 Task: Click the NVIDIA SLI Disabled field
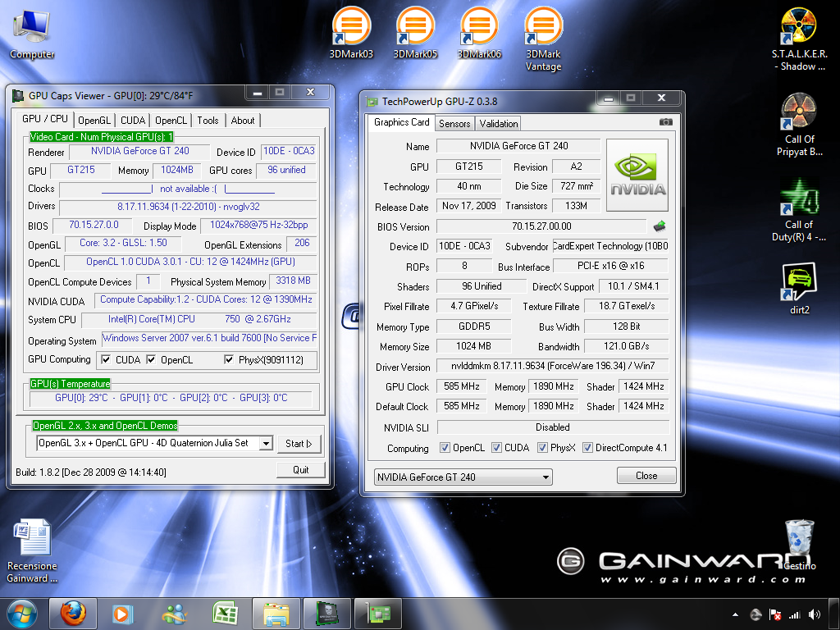[x=553, y=427]
